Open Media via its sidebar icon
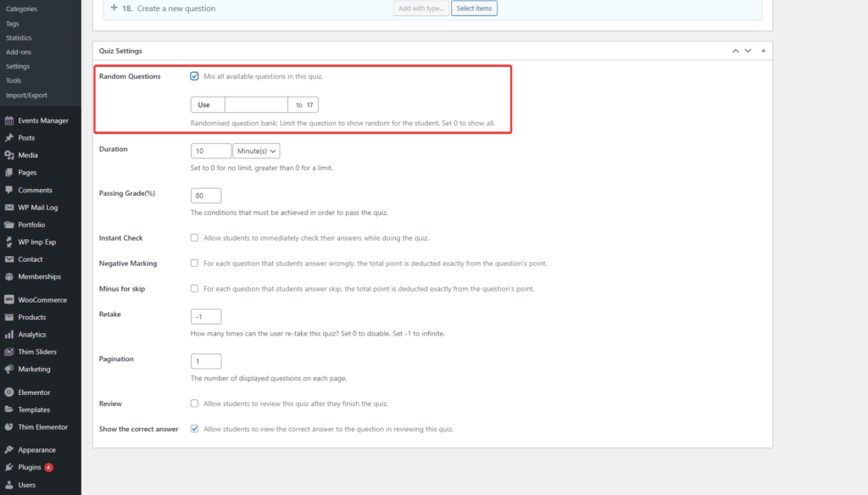Screen dimensions: 868x495 coord(9,155)
